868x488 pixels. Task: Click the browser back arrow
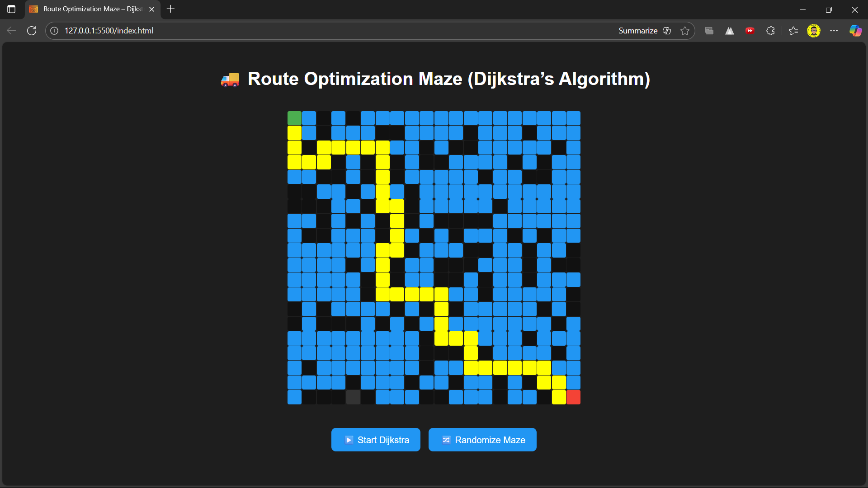tap(11, 31)
